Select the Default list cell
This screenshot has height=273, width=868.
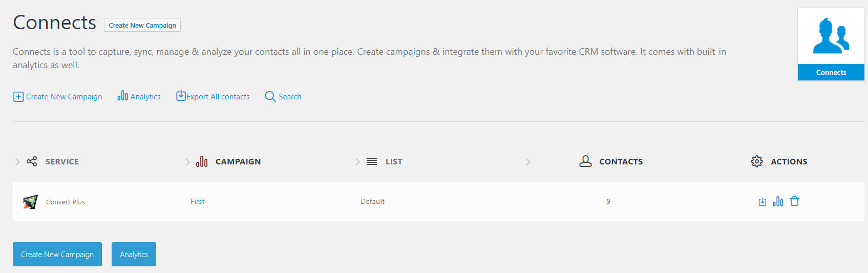click(372, 202)
